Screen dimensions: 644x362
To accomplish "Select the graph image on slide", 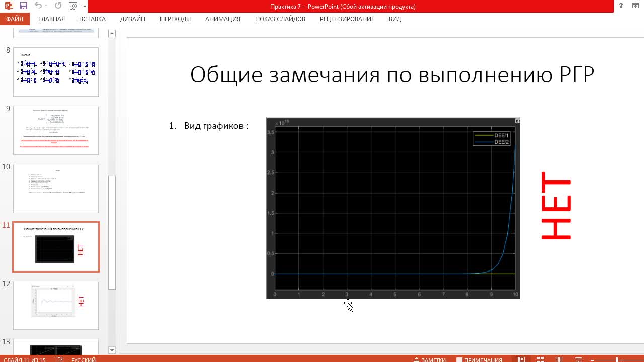I will [x=393, y=208].
